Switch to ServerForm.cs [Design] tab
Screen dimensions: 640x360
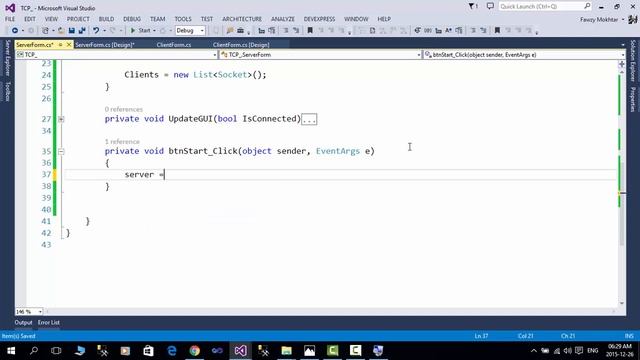[105, 45]
